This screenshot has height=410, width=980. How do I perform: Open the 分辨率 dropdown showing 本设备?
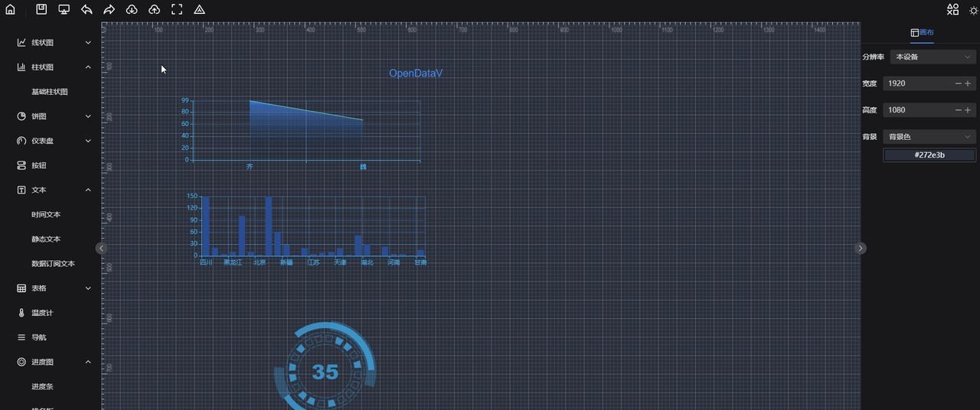pos(933,57)
